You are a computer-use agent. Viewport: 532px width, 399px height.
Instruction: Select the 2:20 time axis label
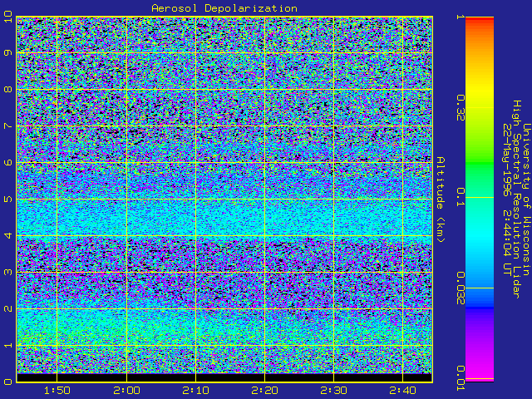(x=264, y=391)
